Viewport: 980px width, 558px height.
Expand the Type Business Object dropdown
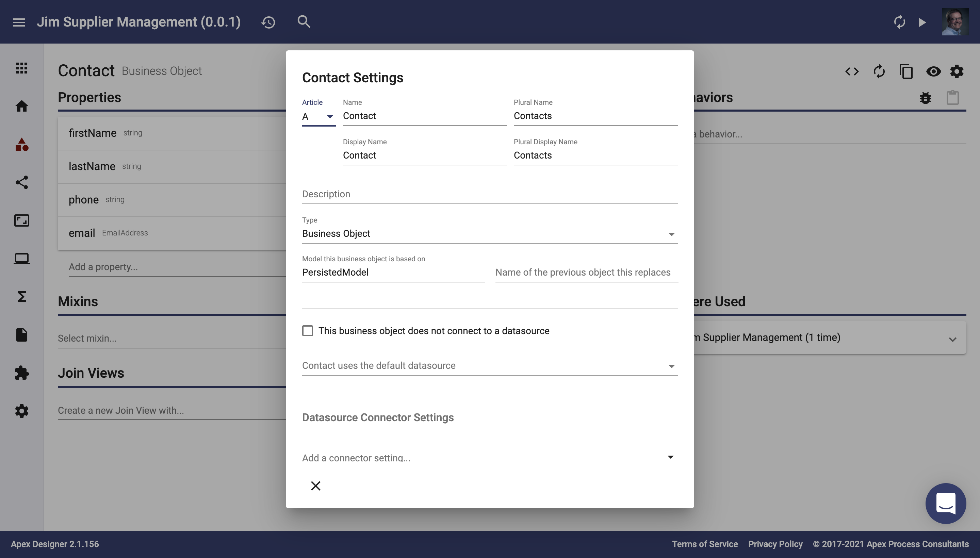pyautogui.click(x=672, y=233)
